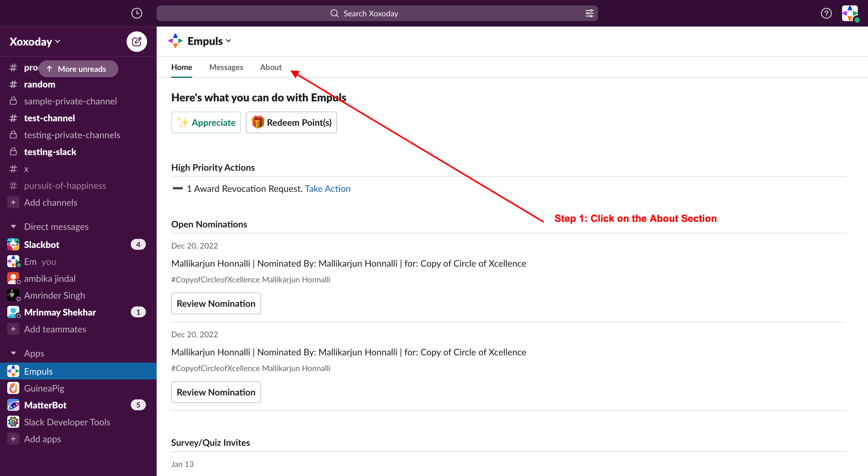This screenshot has width=868, height=476.
Task: Click the Appreciate button
Action: (206, 122)
